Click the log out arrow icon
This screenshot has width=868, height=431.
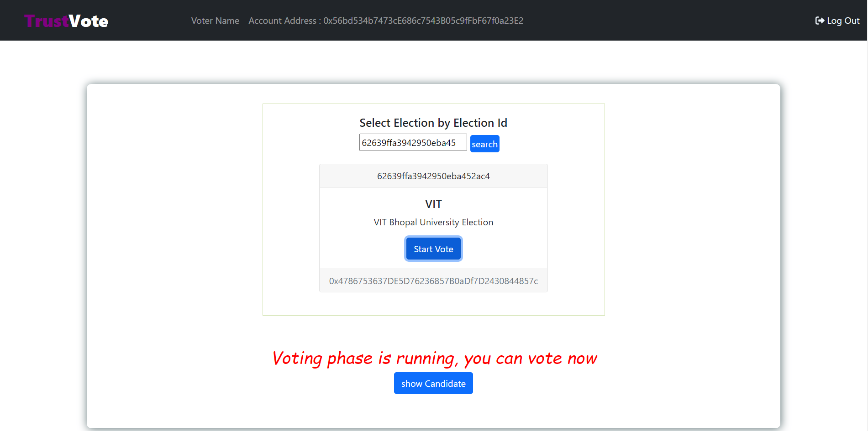(x=820, y=21)
